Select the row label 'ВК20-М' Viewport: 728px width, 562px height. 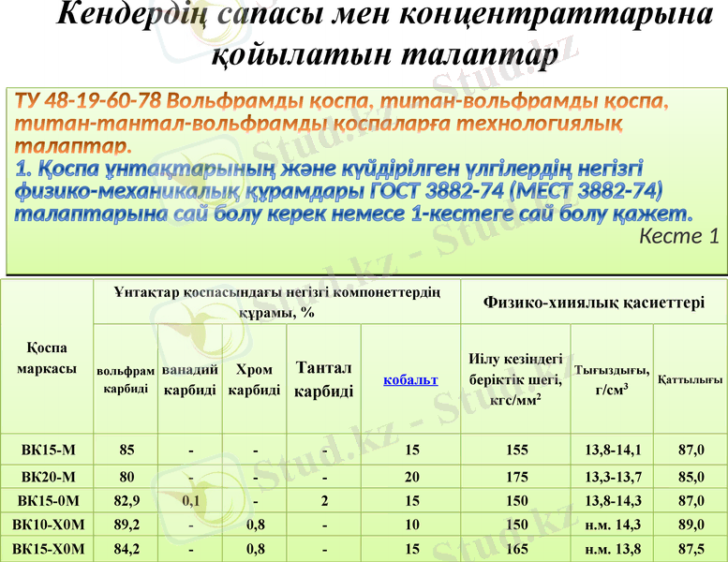(x=49, y=477)
